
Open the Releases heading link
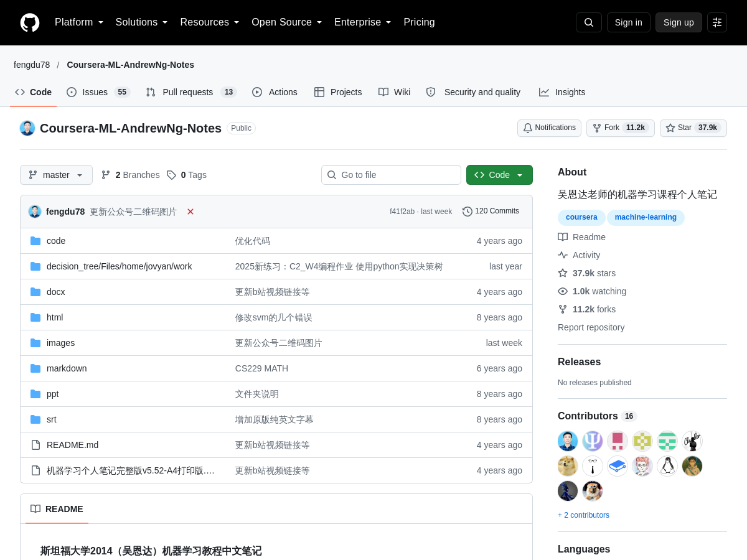coord(580,362)
